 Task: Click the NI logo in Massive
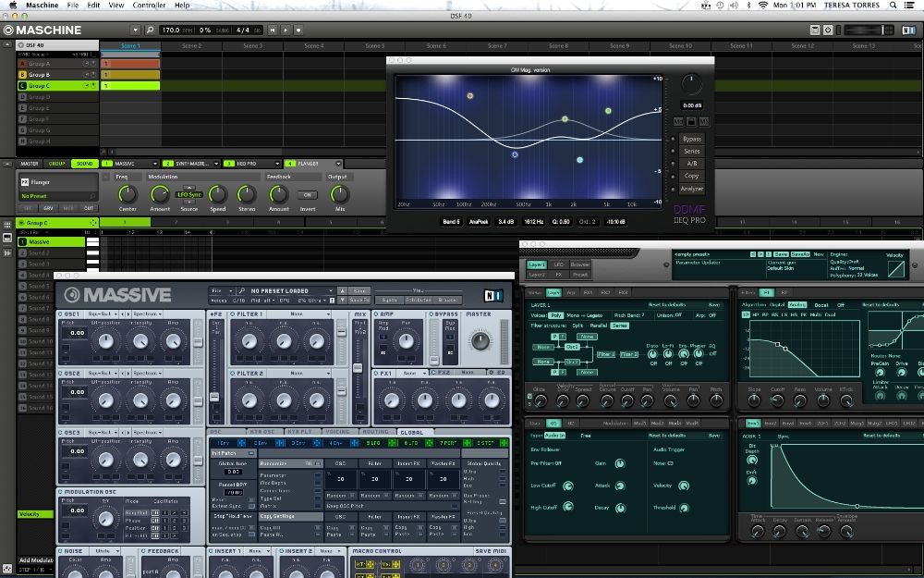[492, 296]
